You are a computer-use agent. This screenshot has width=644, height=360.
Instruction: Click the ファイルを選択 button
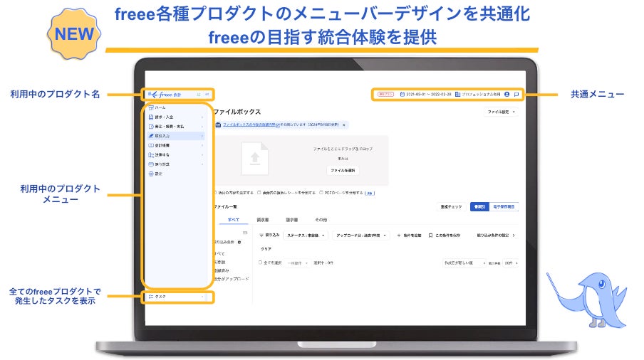pos(343,171)
